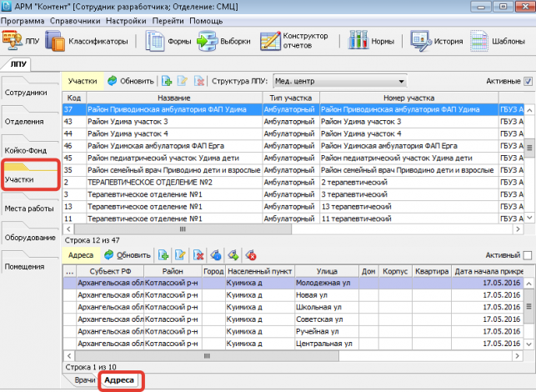Screen dimensions: 536x392
Task: Click the addresses table horizontal scrollbar thumb
Action: pyautogui.click(x=207, y=356)
